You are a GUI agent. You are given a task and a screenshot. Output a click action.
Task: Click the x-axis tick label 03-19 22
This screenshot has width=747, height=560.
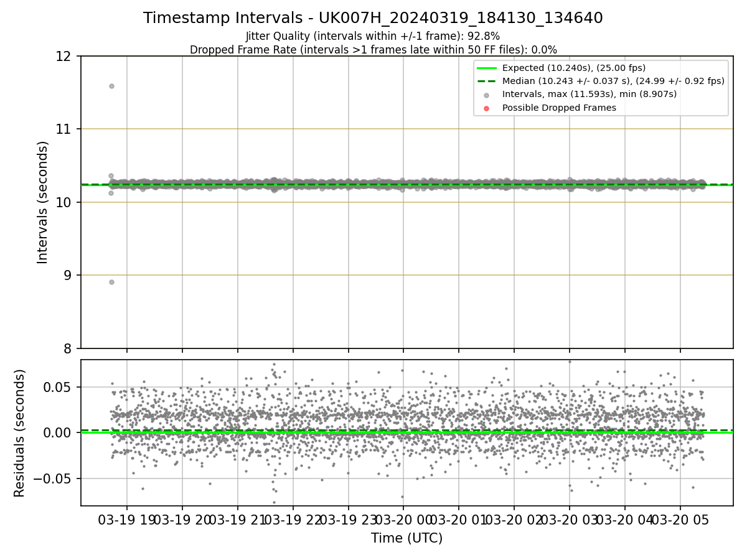(293, 520)
